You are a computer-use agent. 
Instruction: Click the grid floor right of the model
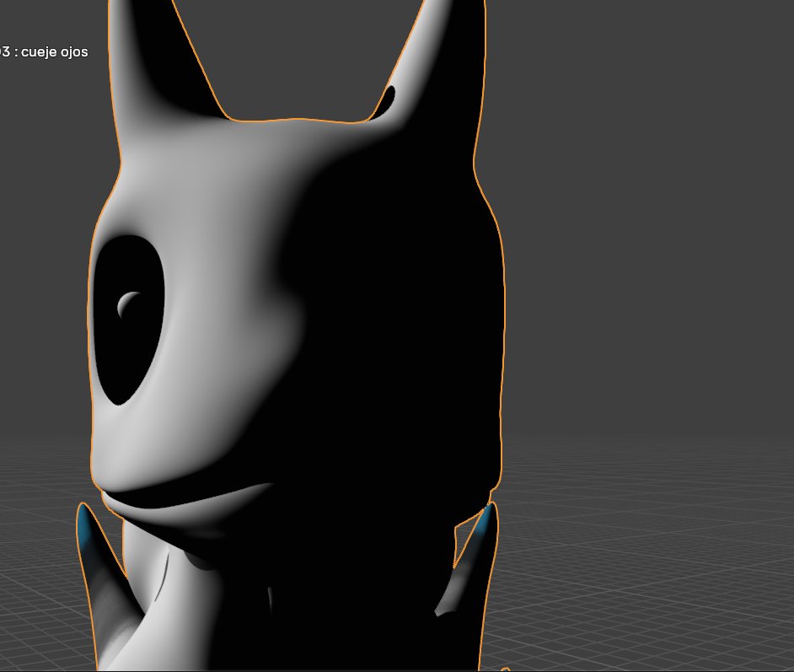[x=643, y=557]
